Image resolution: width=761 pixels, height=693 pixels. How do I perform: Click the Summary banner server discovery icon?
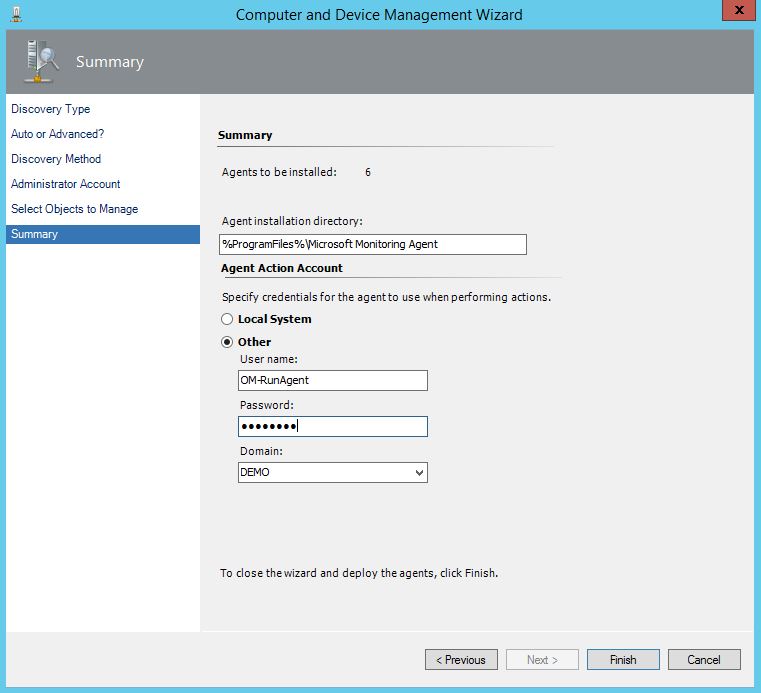[x=41, y=62]
